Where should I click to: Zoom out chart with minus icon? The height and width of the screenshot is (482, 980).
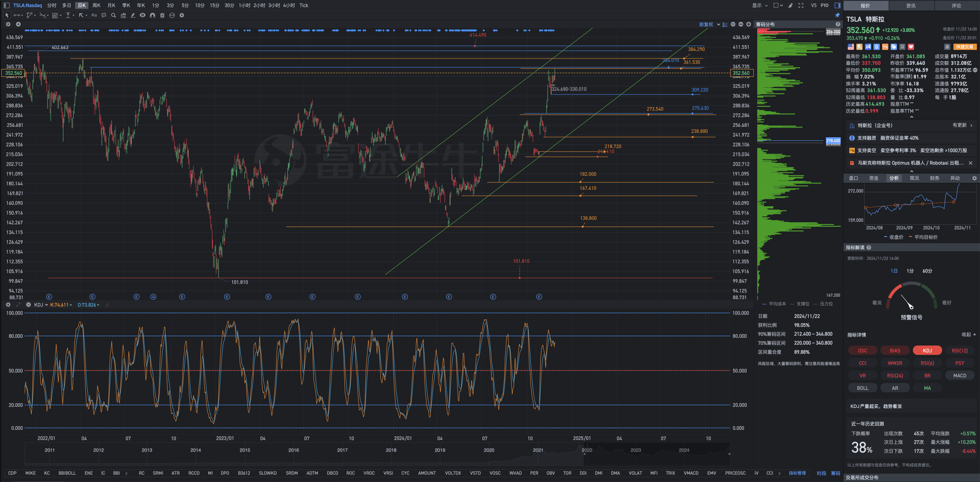click(741, 24)
